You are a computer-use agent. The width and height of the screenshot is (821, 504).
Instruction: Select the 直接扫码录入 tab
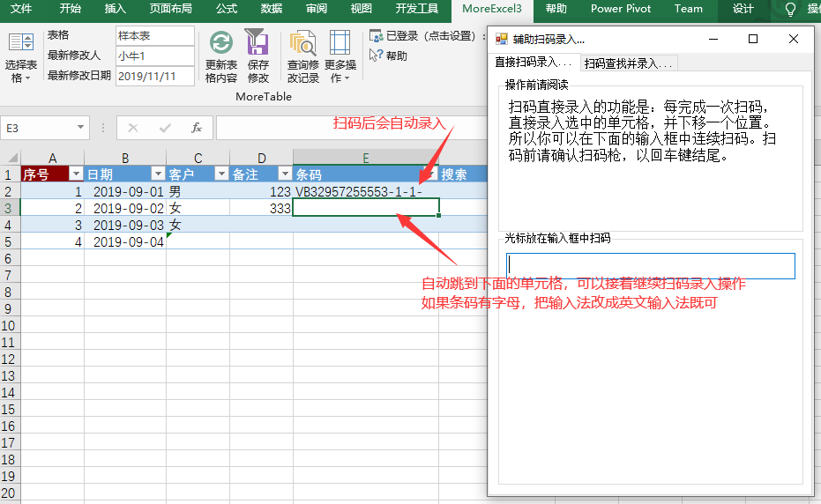533,63
